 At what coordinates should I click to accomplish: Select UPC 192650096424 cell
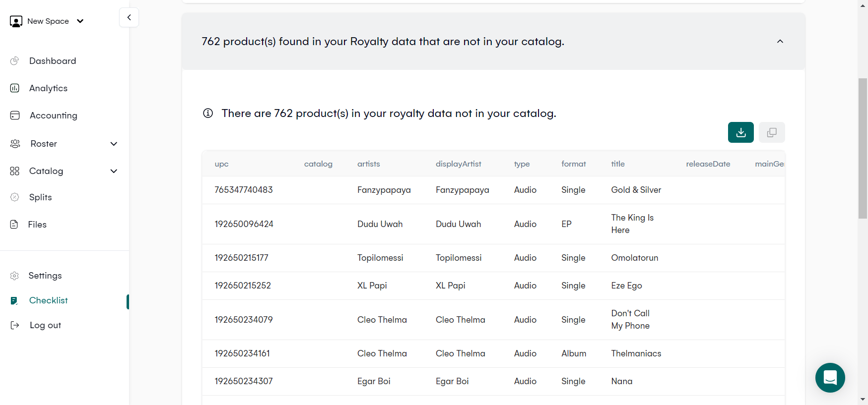click(x=244, y=224)
